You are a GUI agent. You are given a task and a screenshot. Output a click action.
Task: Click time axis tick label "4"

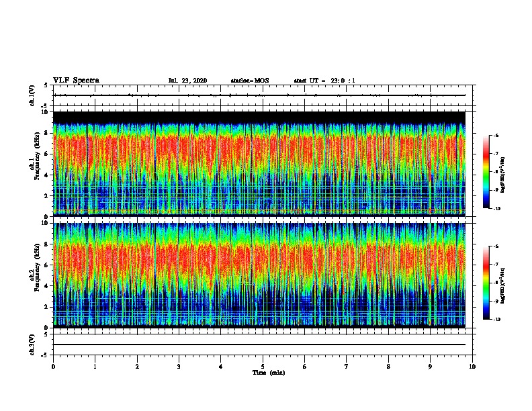pos(221,366)
